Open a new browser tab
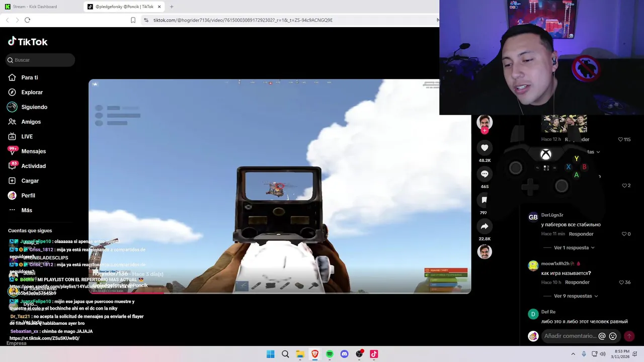This screenshot has width=644, height=362. point(172,7)
